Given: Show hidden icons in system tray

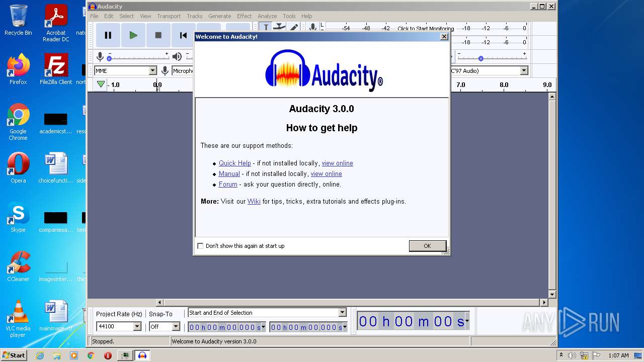Looking at the screenshot, I should click(x=561, y=355).
